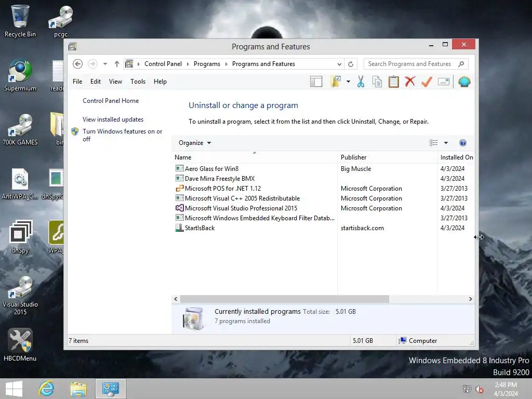Click the horizontal scrollbar thumb
The width and height of the screenshot is (532, 399).
(284, 299)
